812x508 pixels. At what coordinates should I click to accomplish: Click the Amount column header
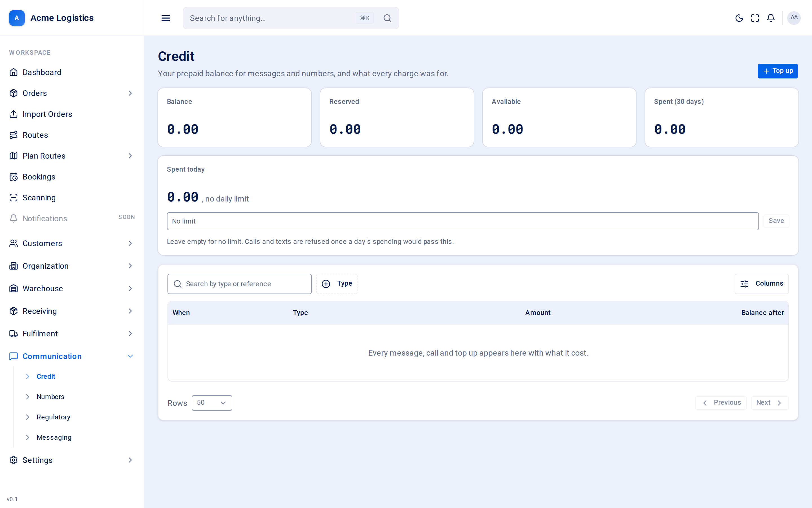click(x=538, y=312)
